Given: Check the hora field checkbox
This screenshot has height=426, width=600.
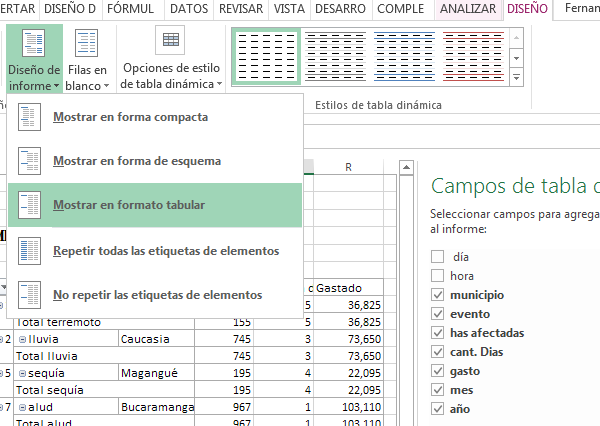Looking at the screenshot, I should click(437, 276).
